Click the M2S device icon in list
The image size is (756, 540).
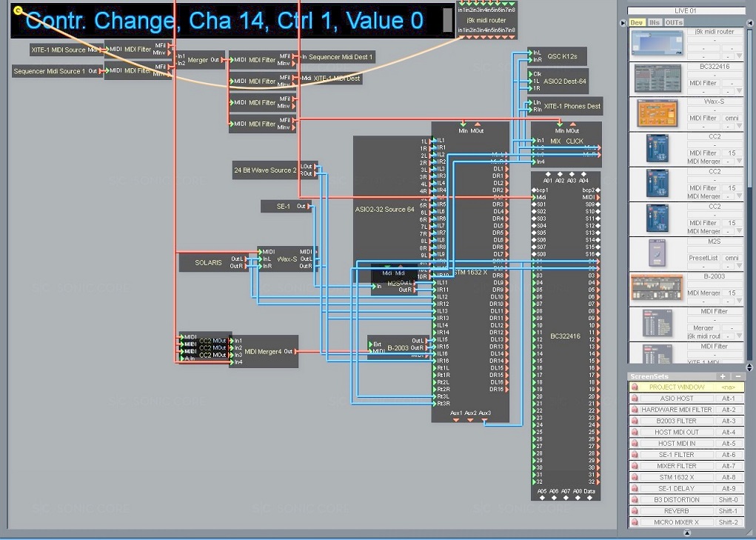pos(657,253)
